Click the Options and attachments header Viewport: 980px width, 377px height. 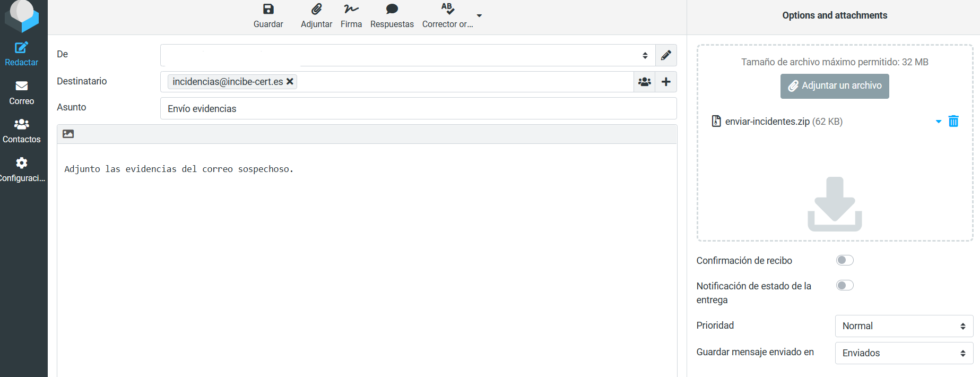[x=835, y=15]
